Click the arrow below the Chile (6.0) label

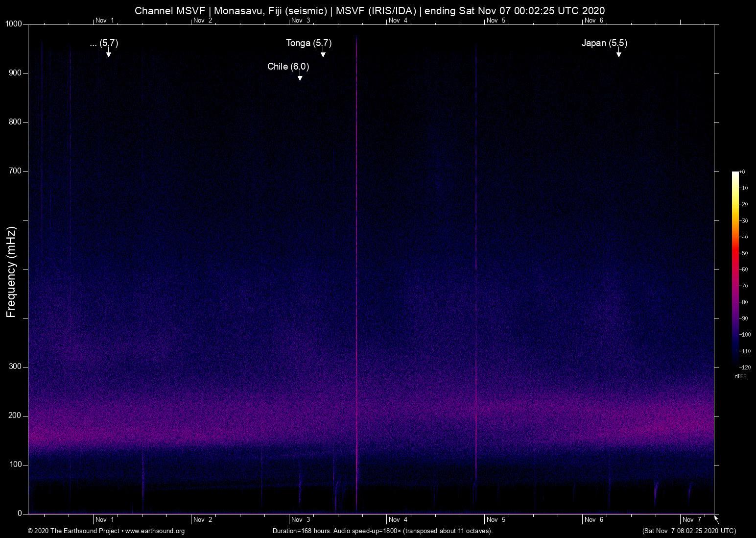pos(300,76)
